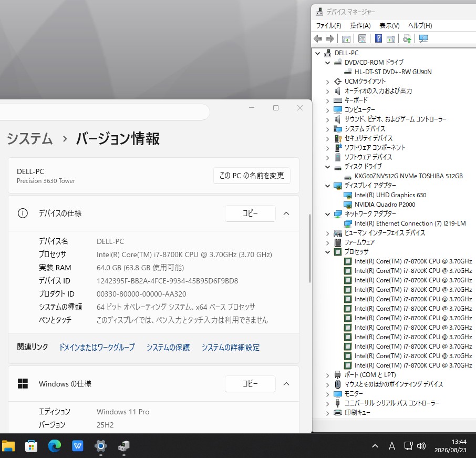Viewport: 476px width, 458px height.
Task: Open ファイル(F) menu in Device Manager
Action: pyautogui.click(x=328, y=26)
